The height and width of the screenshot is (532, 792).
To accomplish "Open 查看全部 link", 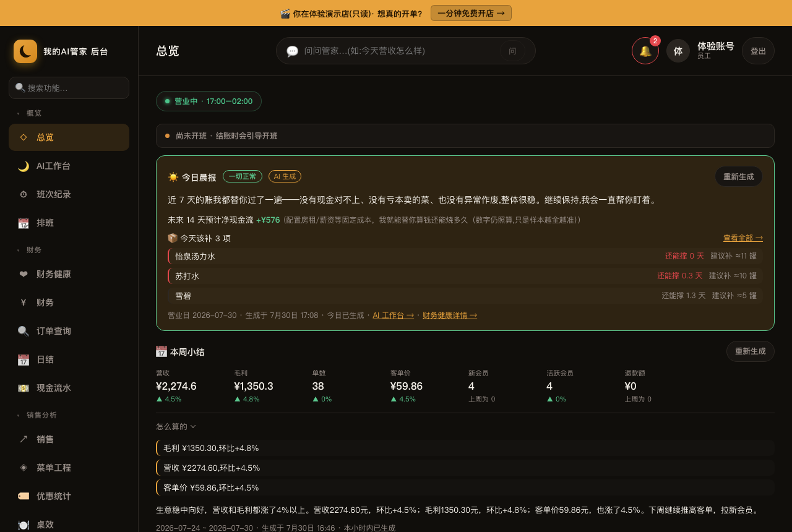I will pos(743,238).
